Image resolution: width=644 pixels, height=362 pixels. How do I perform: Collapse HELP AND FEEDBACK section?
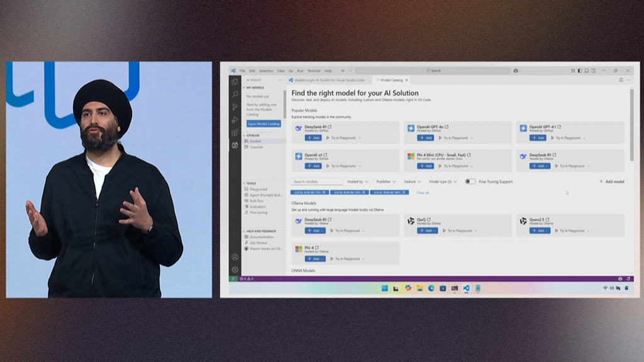pyautogui.click(x=261, y=231)
